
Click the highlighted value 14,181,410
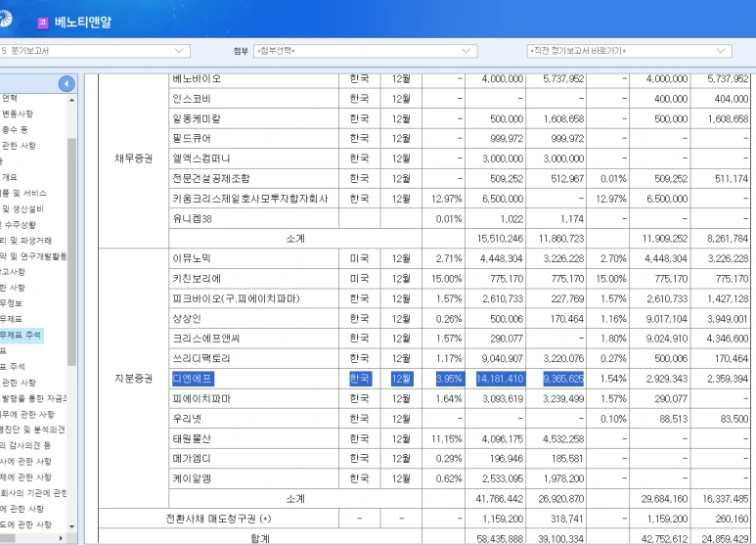[x=501, y=379]
